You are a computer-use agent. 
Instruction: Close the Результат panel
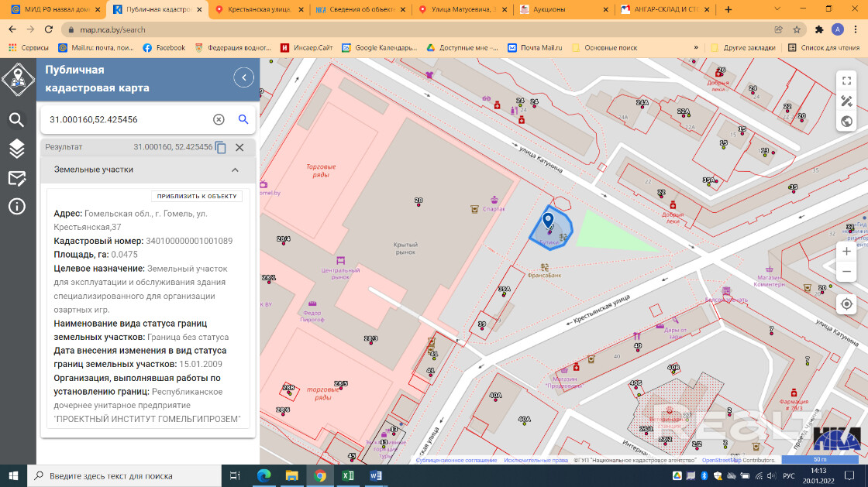pyautogui.click(x=239, y=147)
